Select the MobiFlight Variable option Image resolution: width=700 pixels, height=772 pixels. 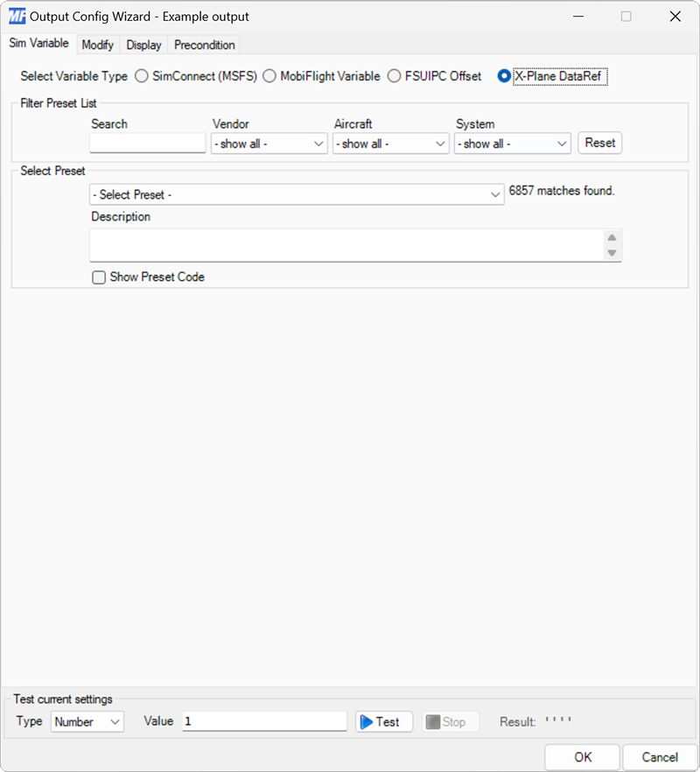269,76
